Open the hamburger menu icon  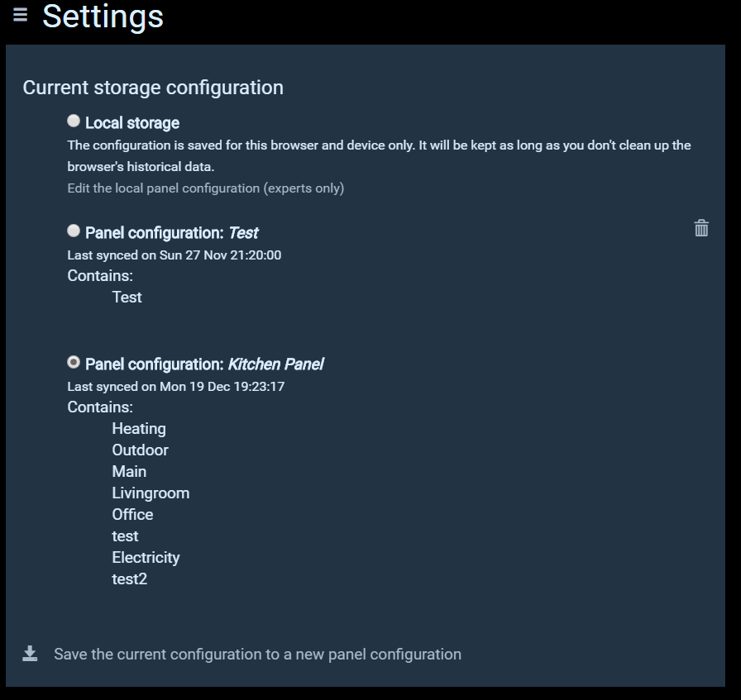pyautogui.click(x=21, y=15)
